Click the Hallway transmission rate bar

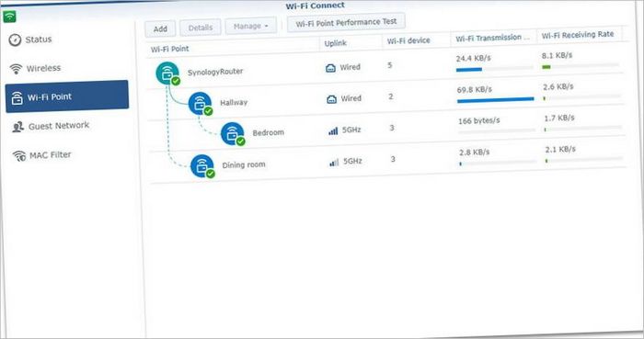click(x=495, y=99)
